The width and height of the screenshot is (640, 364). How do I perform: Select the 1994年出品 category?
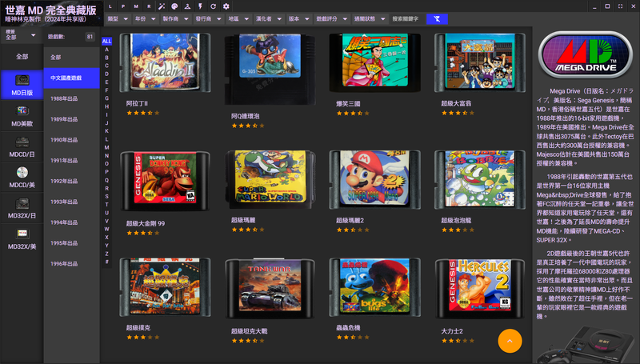click(x=72, y=222)
